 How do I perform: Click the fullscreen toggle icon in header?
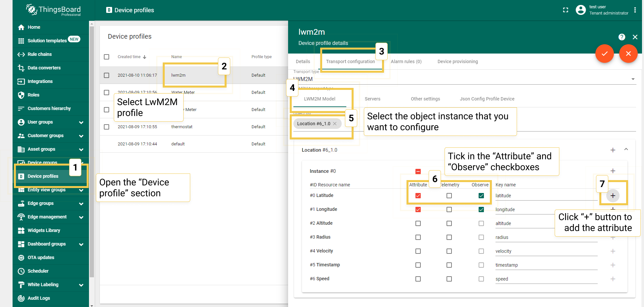coord(565,10)
